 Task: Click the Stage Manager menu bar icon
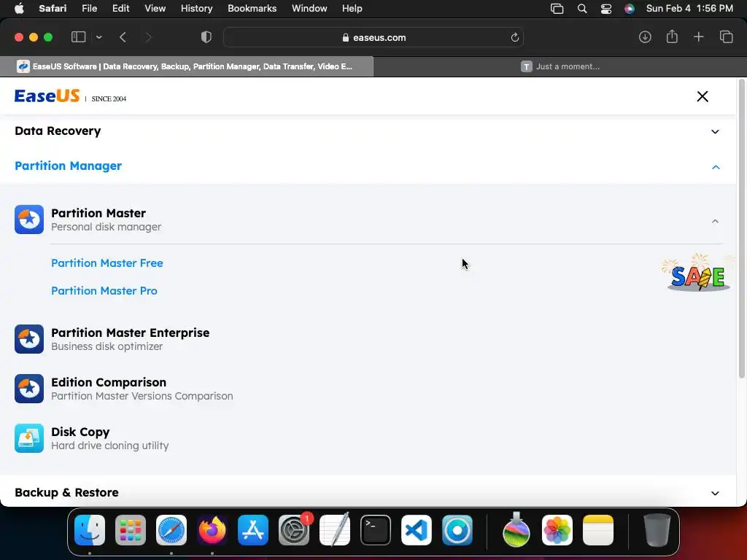tap(557, 9)
